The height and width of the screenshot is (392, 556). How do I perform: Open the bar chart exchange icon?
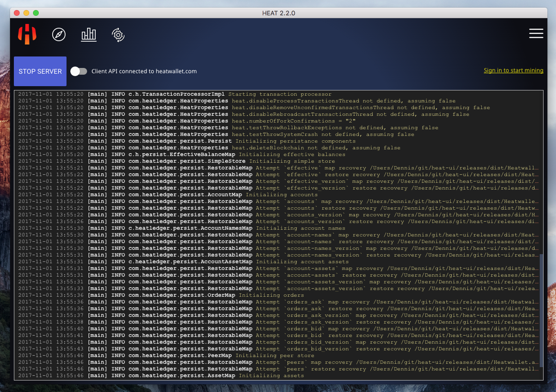tap(89, 34)
